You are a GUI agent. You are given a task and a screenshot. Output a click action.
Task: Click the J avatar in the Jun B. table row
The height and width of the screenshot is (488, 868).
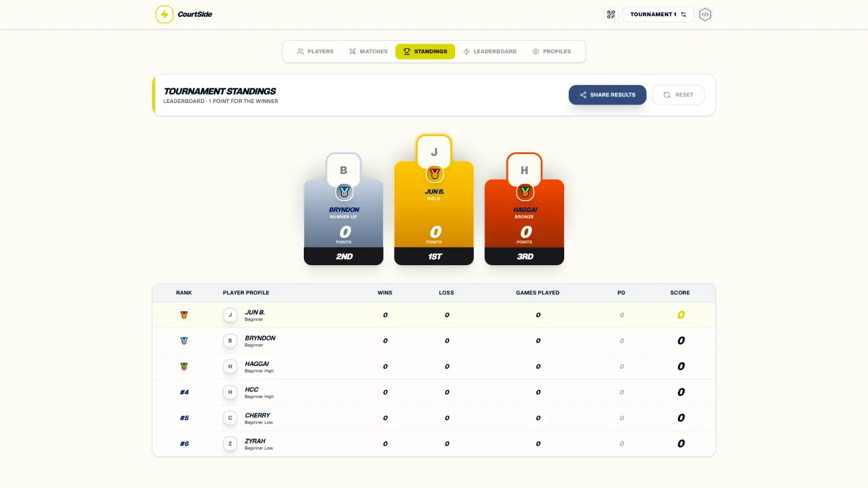pyautogui.click(x=230, y=315)
